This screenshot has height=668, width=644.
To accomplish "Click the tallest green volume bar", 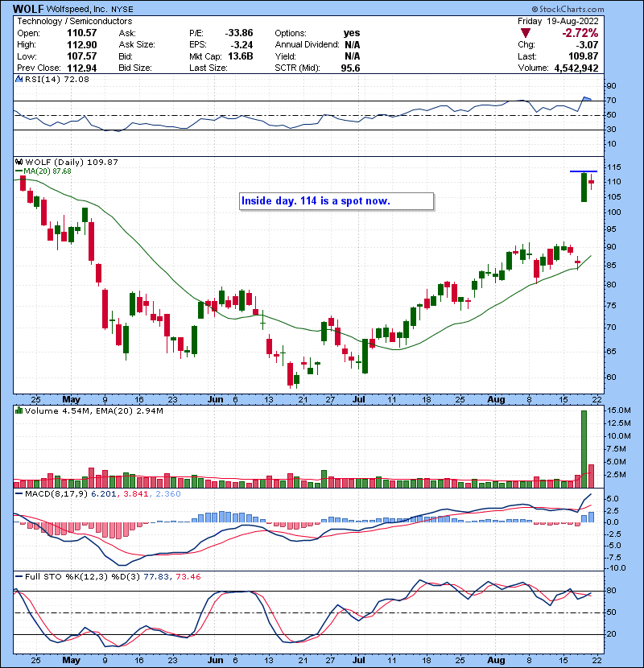I will click(x=584, y=449).
